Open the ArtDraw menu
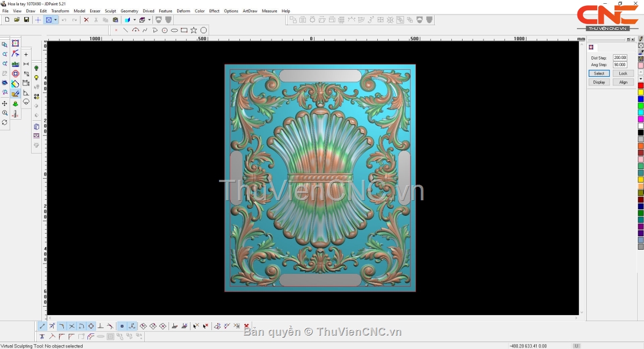The image size is (644, 349). click(250, 11)
